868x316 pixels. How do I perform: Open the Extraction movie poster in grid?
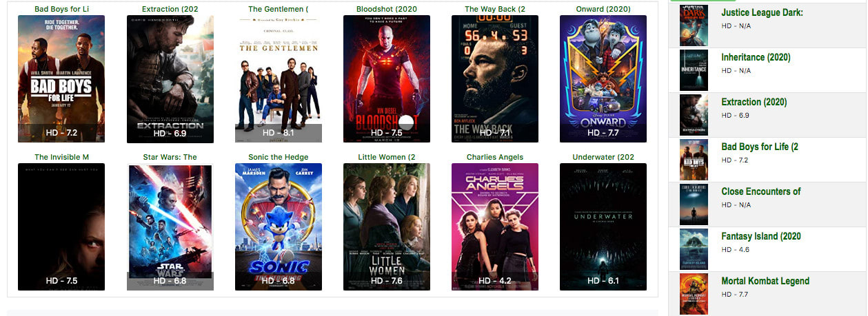(x=170, y=78)
